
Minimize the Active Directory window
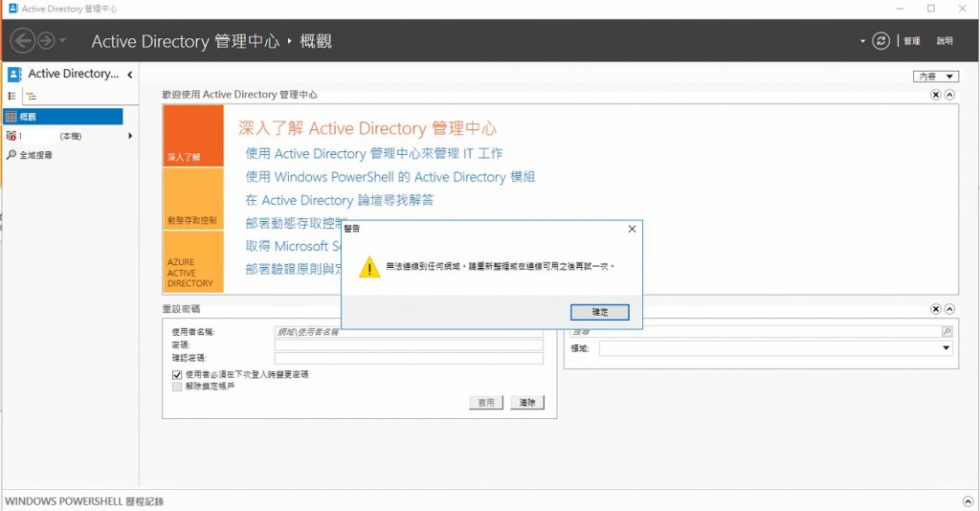(900, 8)
